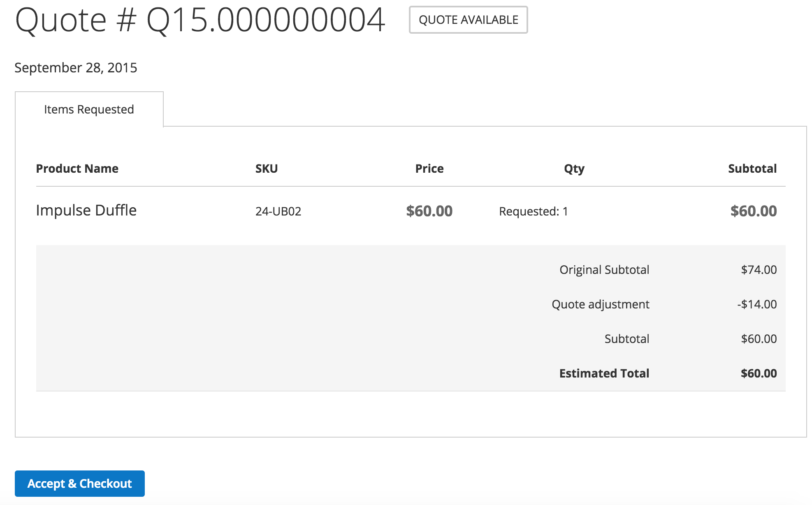Click the Qty column header
This screenshot has height=505, width=812.
coord(574,169)
